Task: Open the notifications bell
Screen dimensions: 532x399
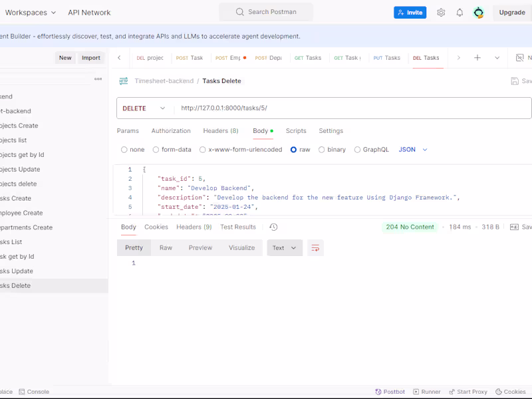Action: coord(460,13)
